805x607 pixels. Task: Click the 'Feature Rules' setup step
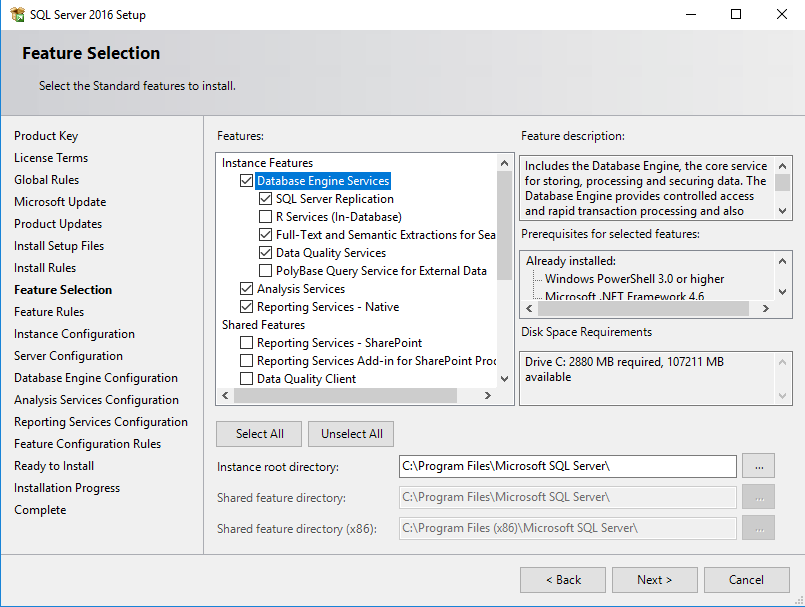tap(49, 312)
